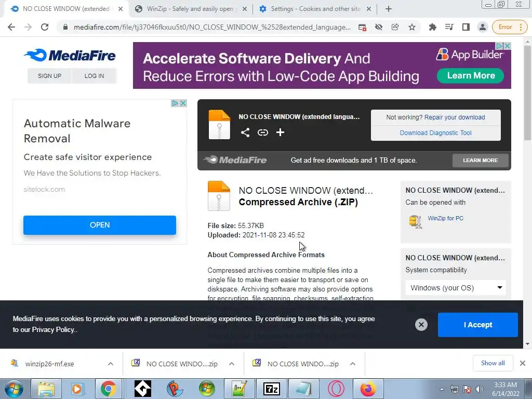Click the LOG IN button
This screenshot has height=399, width=532.
click(95, 76)
